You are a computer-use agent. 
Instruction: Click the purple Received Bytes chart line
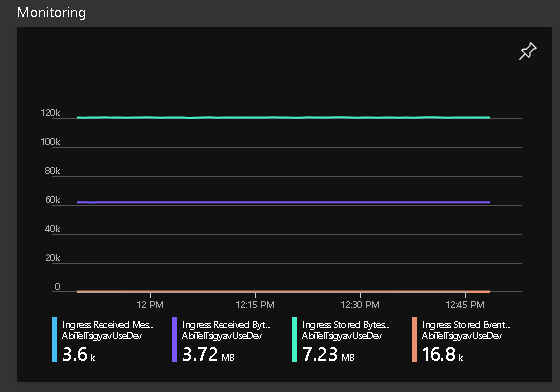point(283,202)
